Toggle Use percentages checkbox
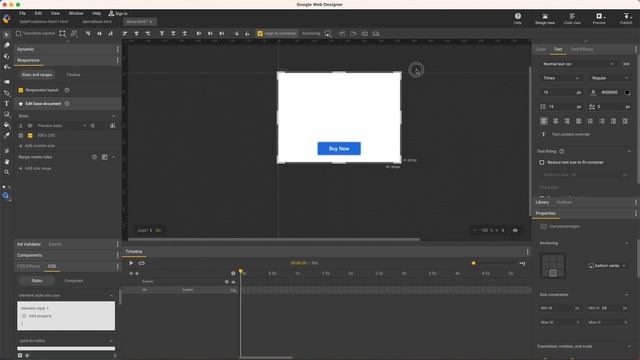Image resolution: width=640 pixels, height=360 pixels. (x=543, y=226)
